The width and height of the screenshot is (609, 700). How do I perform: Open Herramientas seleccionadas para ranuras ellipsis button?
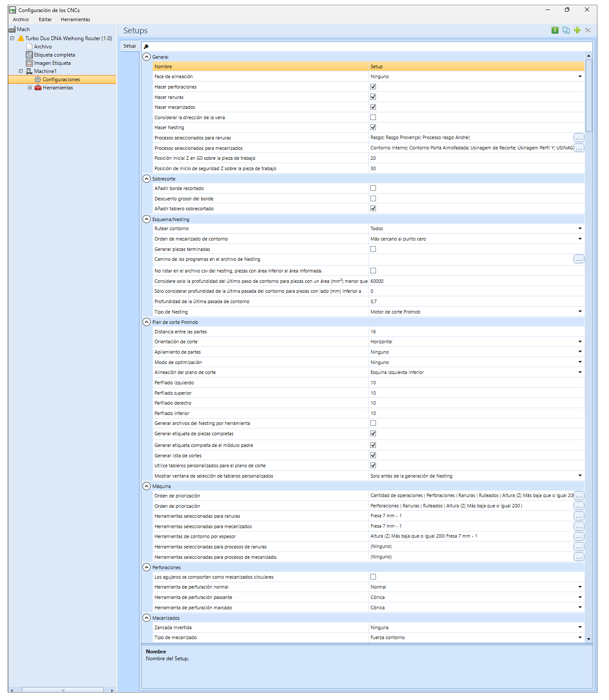click(x=579, y=516)
